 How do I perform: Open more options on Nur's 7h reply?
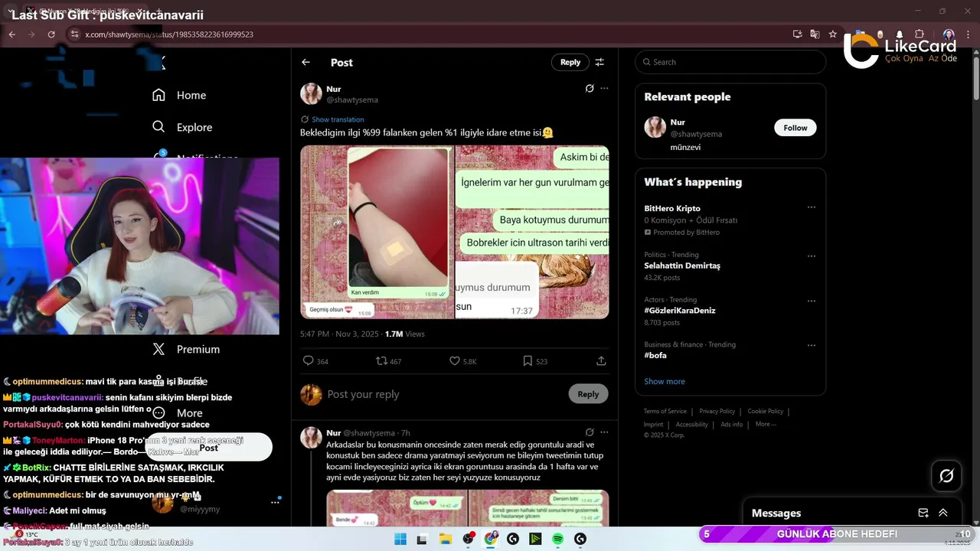click(604, 432)
